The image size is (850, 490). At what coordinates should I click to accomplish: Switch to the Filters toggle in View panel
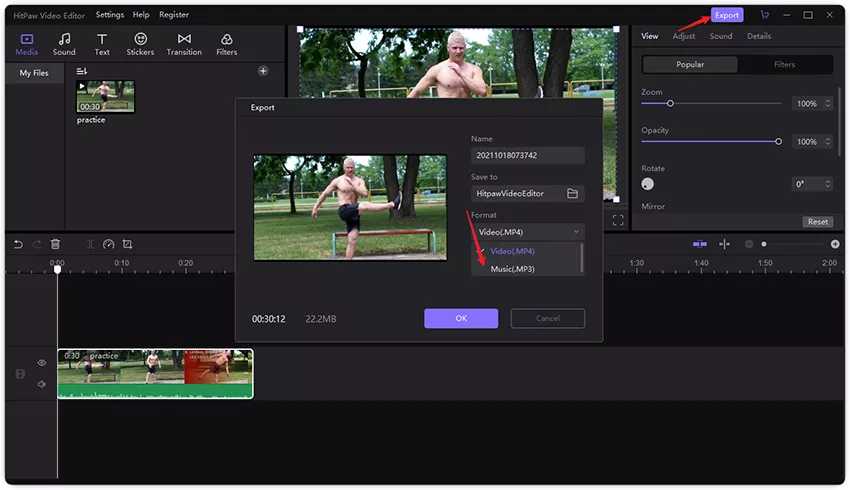(x=785, y=64)
